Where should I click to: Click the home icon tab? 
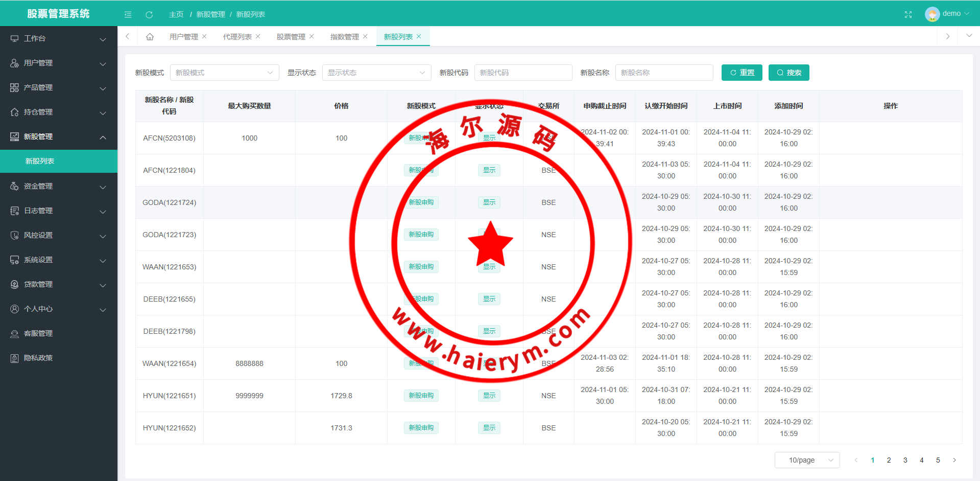(150, 36)
